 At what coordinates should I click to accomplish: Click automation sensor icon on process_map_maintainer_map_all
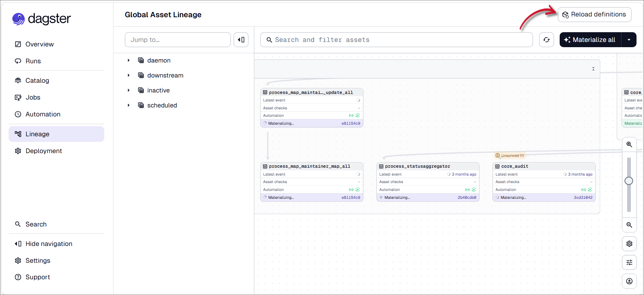[351, 189]
